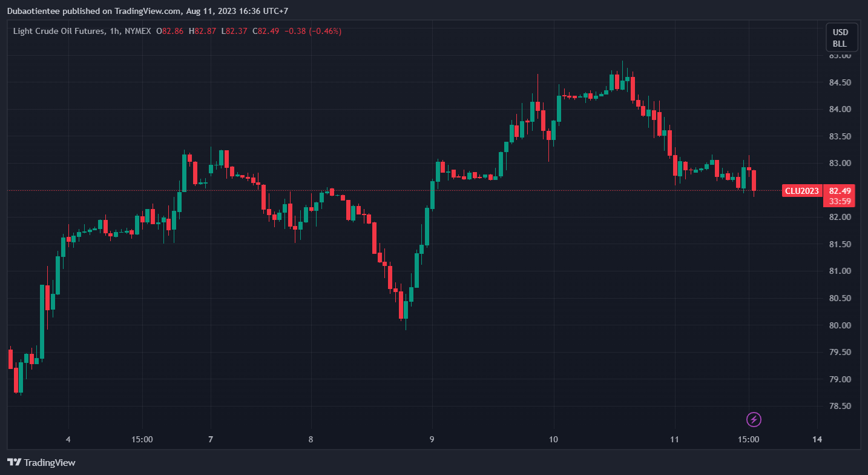Click the Light Crude Oil Futures title

point(58,31)
